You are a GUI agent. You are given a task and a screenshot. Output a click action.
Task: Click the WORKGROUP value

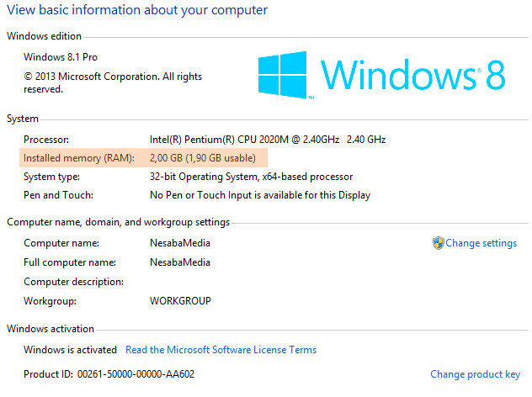coord(180,301)
